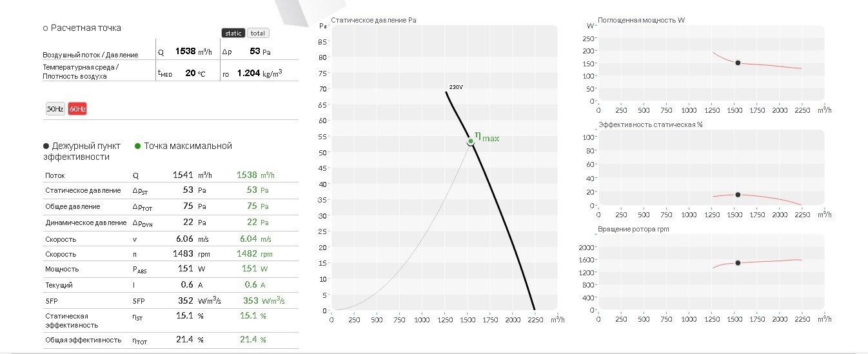Select the 50Hz frequency button
The width and height of the screenshot is (868, 354).
[x=55, y=109]
